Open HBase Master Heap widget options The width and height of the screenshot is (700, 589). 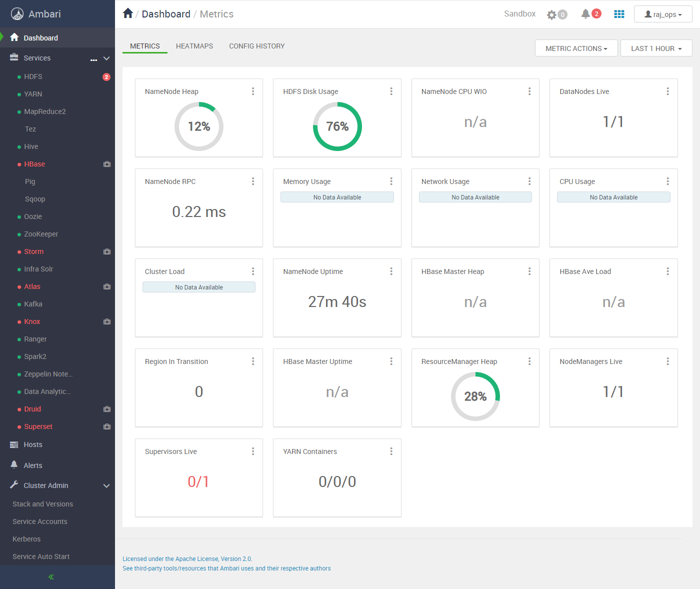[529, 271]
